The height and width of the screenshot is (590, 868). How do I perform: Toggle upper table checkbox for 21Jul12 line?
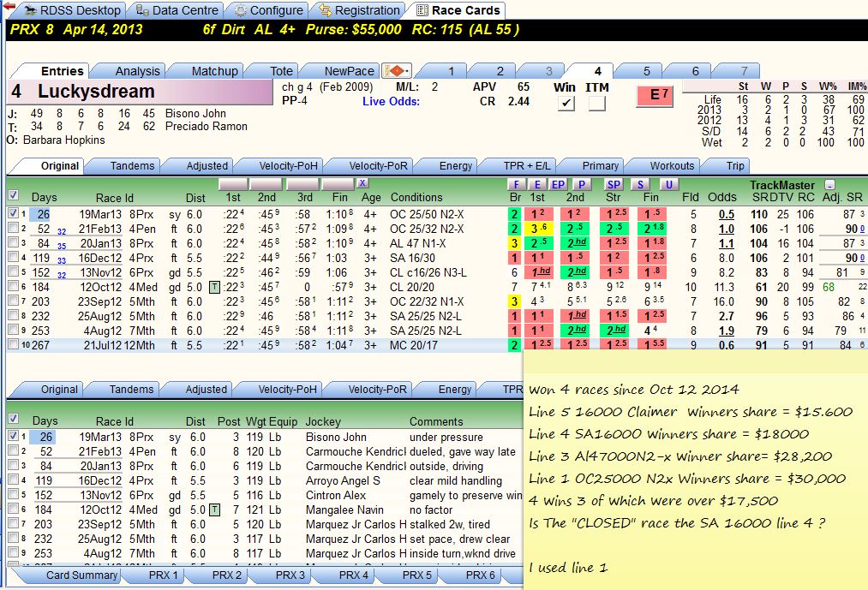(14, 344)
